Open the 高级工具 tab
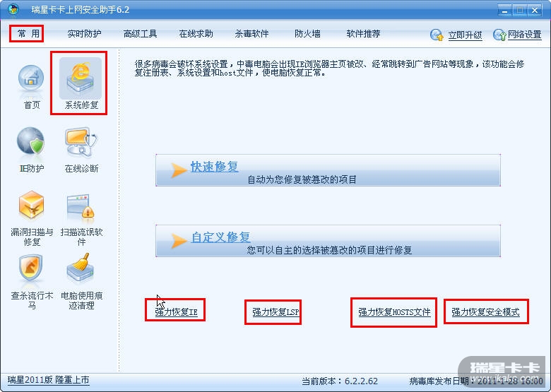This screenshot has height=392, width=551. point(140,34)
